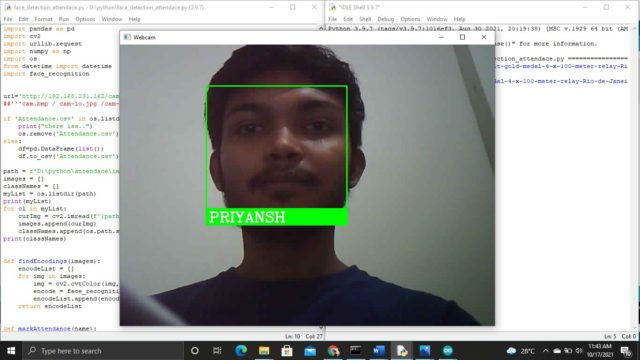Click the taskbar clock showing 11:43 AM
Viewport: 640px width, 360px height.
(600, 351)
